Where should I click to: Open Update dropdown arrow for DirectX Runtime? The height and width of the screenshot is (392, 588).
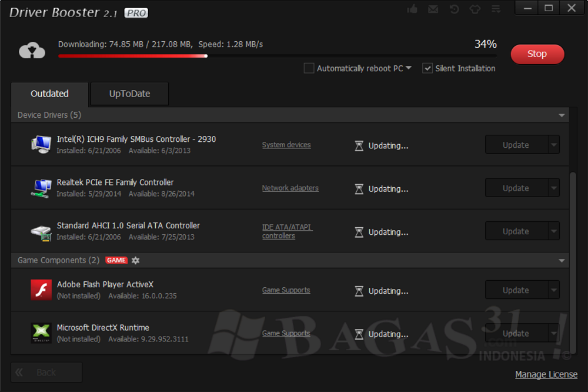coord(554,333)
